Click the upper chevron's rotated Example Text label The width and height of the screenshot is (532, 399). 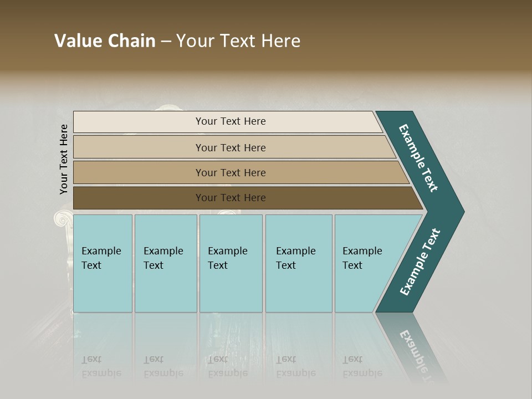click(418, 158)
